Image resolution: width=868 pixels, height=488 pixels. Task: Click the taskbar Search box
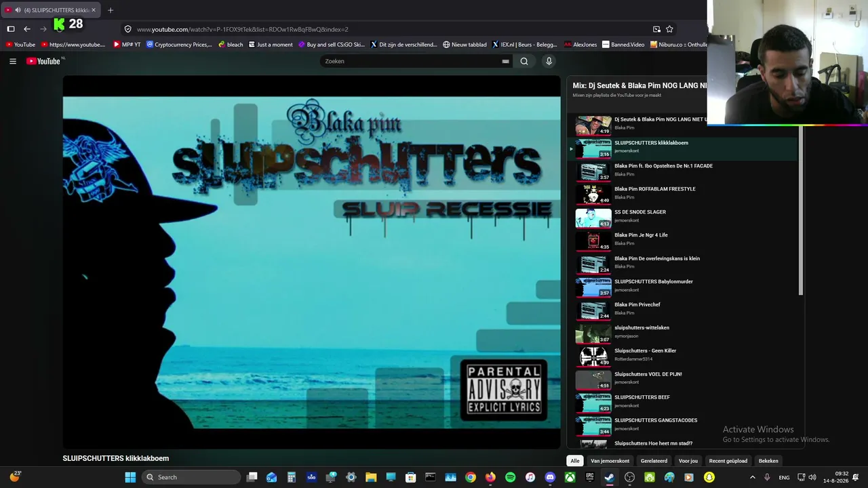(x=192, y=477)
